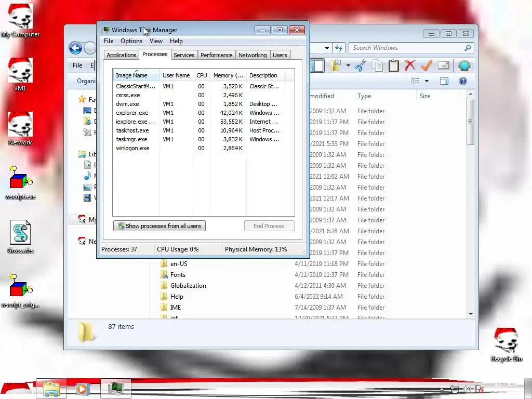Select the winlogon.exe process row
532x399 pixels.
click(203, 148)
